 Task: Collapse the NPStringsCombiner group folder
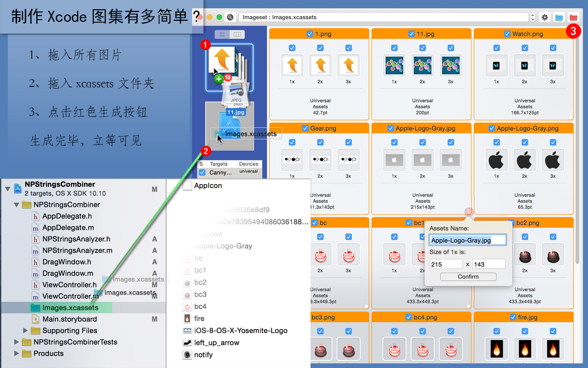[x=17, y=205]
